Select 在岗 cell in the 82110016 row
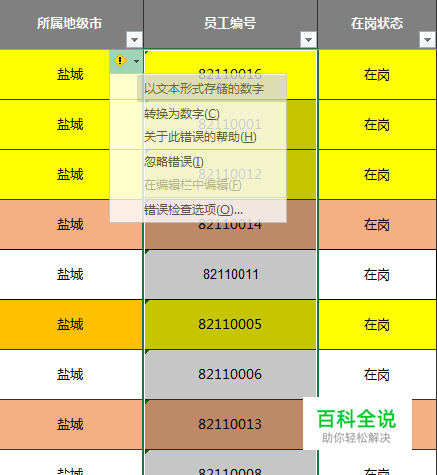This screenshot has height=475, width=437. (377, 74)
